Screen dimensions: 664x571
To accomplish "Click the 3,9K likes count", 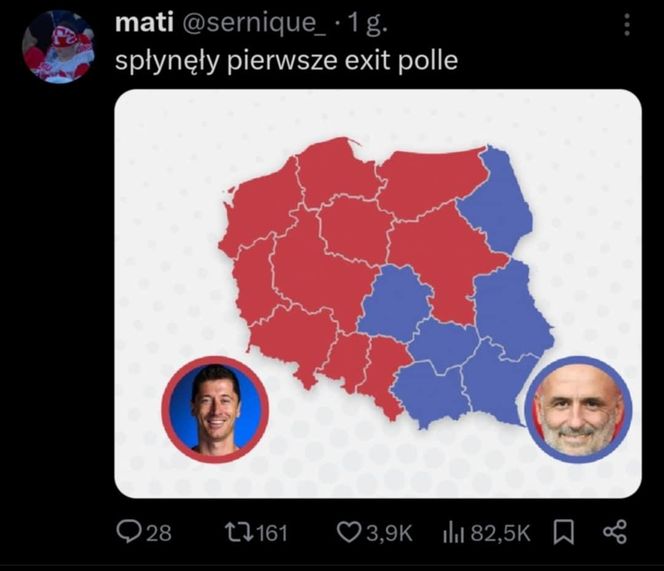I will [x=389, y=533].
